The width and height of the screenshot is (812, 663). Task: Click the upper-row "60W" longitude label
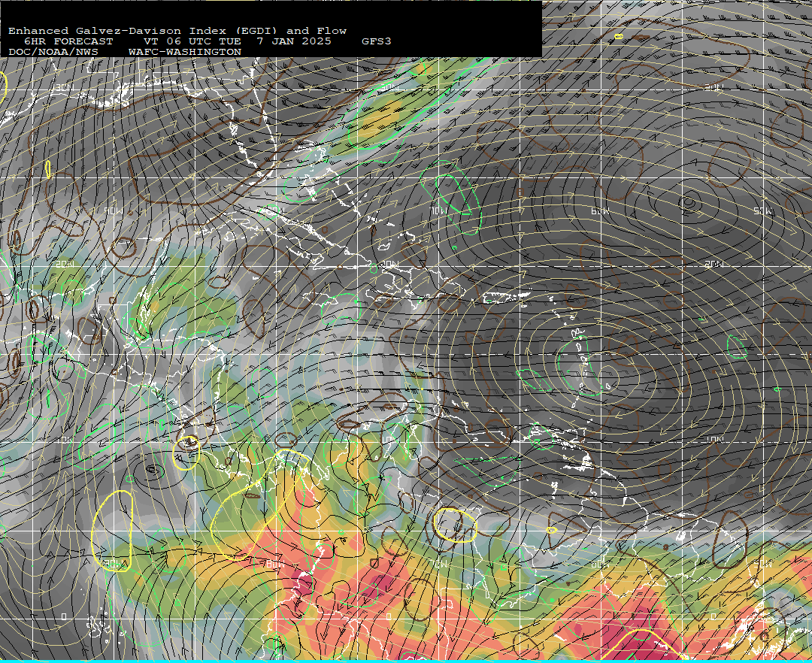600,211
